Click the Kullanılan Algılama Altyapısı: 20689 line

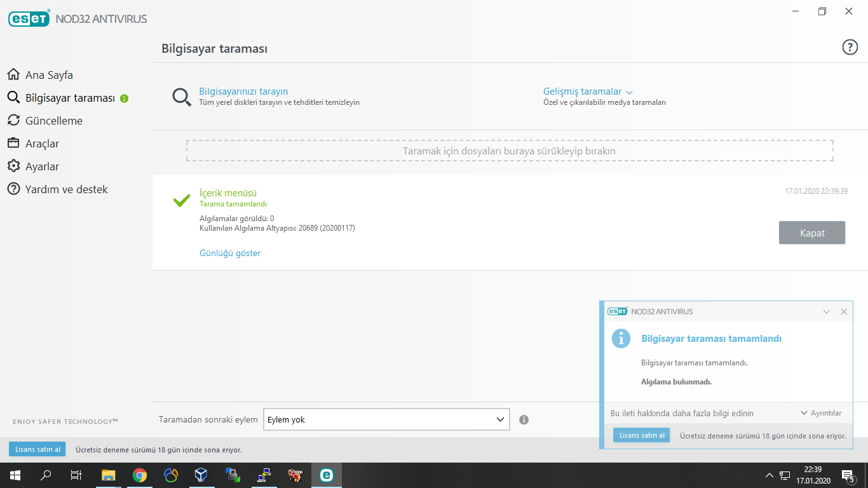pos(277,227)
